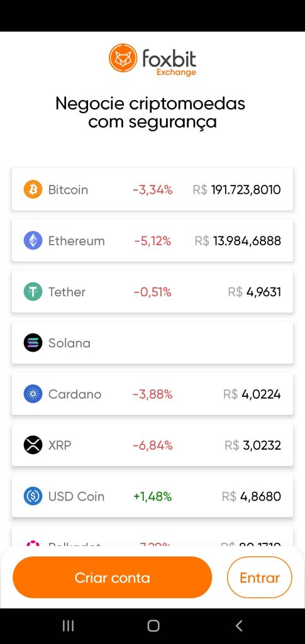Click the green Tether icon
Viewport: 305px width, 644px height.
[33, 292]
